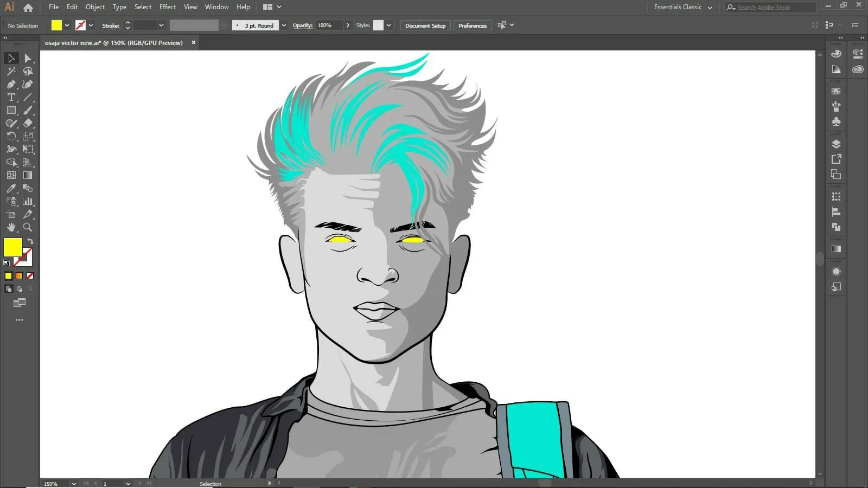Enable Draw Behind mode
The image size is (868, 488).
click(20, 289)
